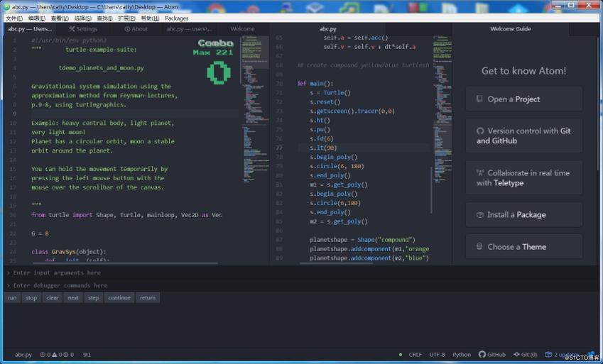Open the 查看(V) menu
Viewport: 603px width, 364px height.
pyautogui.click(x=60, y=18)
